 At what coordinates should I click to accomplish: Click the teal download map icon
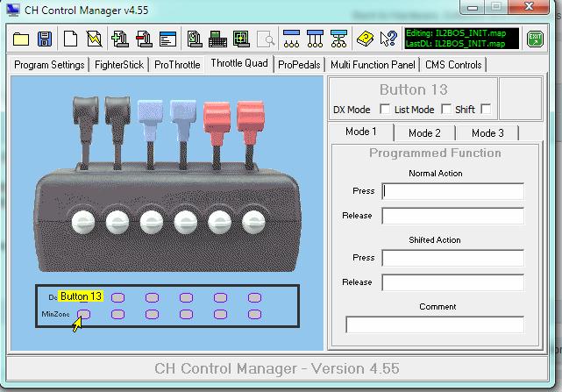[x=338, y=39]
